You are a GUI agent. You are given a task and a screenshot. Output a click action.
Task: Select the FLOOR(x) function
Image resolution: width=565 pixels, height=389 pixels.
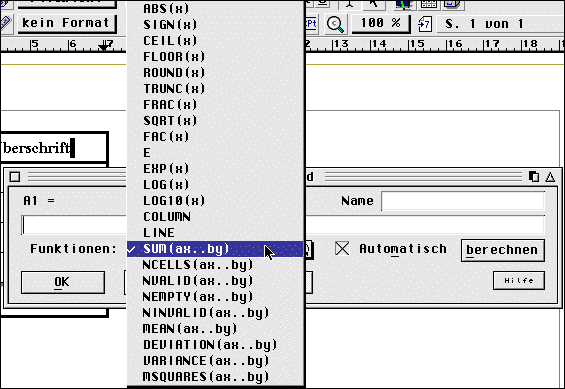pos(216,57)
